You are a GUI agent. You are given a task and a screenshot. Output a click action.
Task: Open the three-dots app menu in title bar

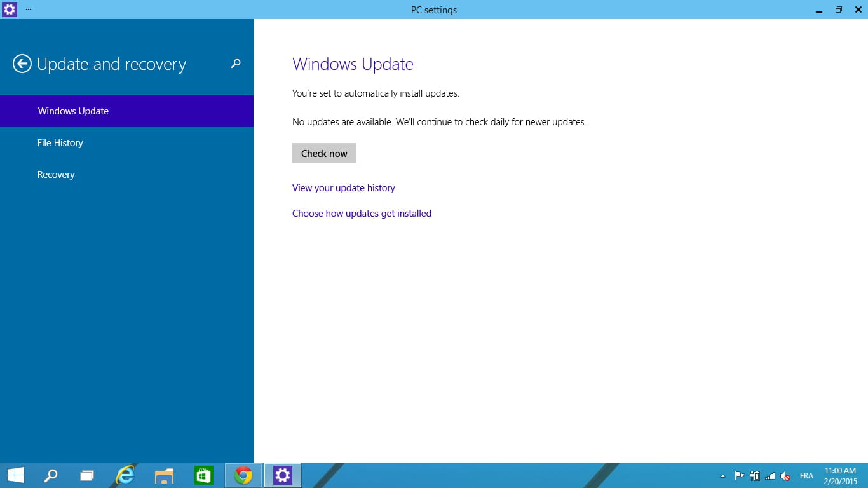pyautogui.click(x=29, y=10)
